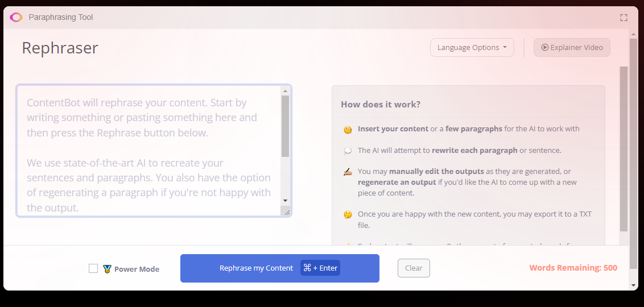The height and width of the screenshot is (307, 644).
Task: Click the writing hand emoji beside 'manually edit'
Action: coord(348,172)
